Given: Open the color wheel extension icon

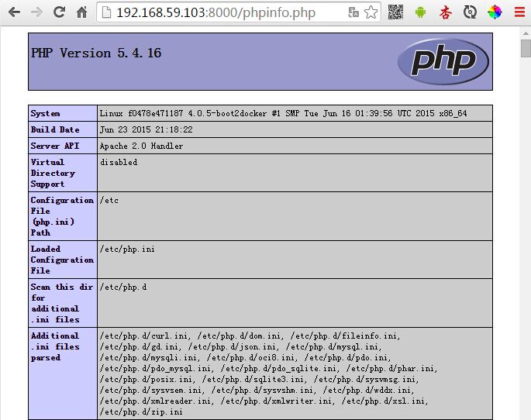Looking at the screenshot, I should point(495,12).
